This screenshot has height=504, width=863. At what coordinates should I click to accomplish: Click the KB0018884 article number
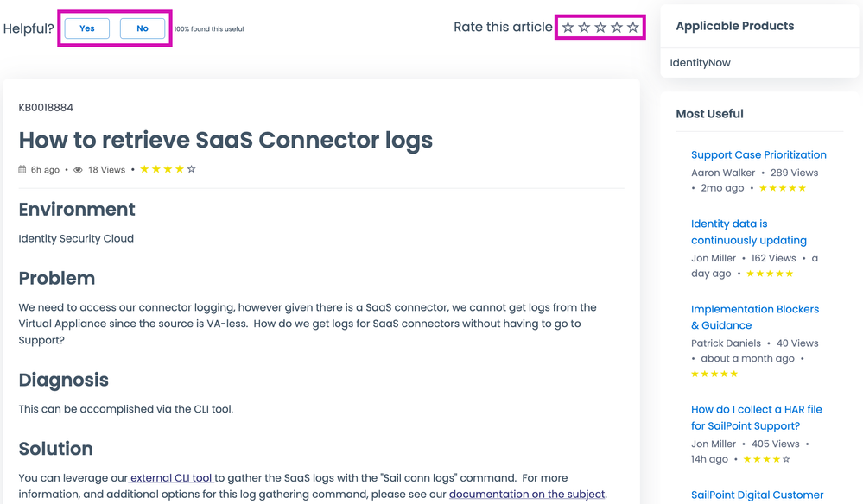[x=46, y=108]
